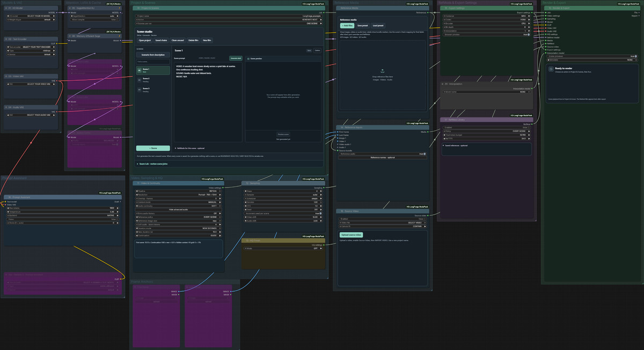Open the Sampler euler dropdown
The image size is (644, 350).
(283, 194)
